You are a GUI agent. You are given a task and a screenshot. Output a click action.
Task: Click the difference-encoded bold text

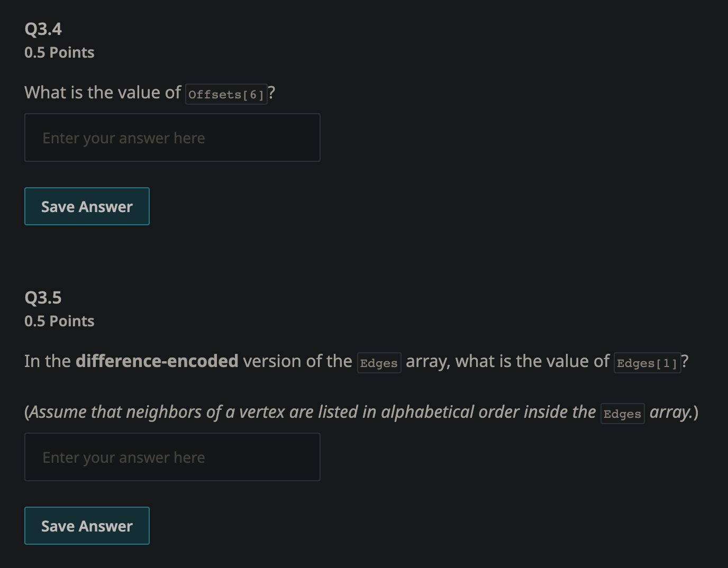tap(156, 361)
